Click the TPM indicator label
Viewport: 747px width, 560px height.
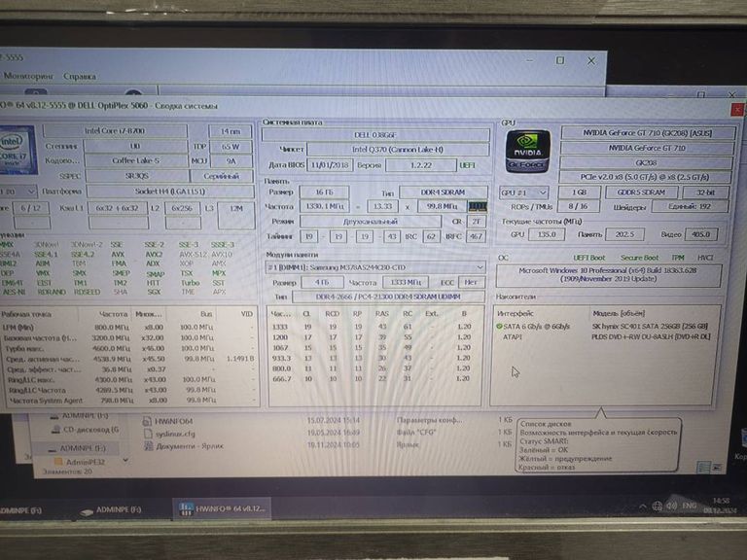(x=678, y=258)
